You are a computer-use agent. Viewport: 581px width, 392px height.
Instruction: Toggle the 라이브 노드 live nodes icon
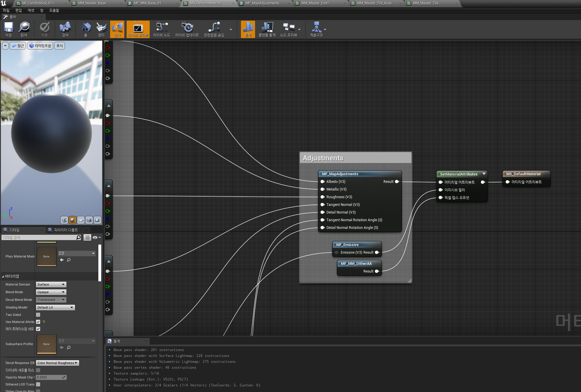coord(161,29)
